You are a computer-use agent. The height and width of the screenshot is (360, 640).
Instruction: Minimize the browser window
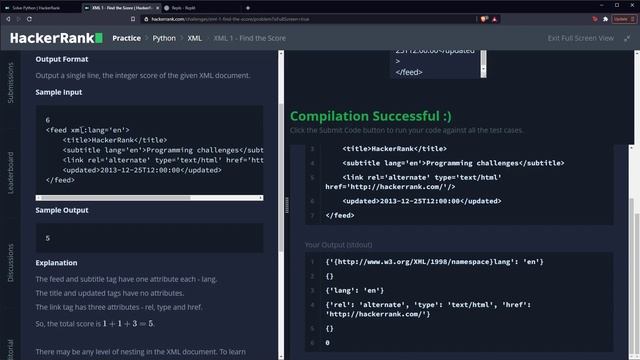point(602,5)
